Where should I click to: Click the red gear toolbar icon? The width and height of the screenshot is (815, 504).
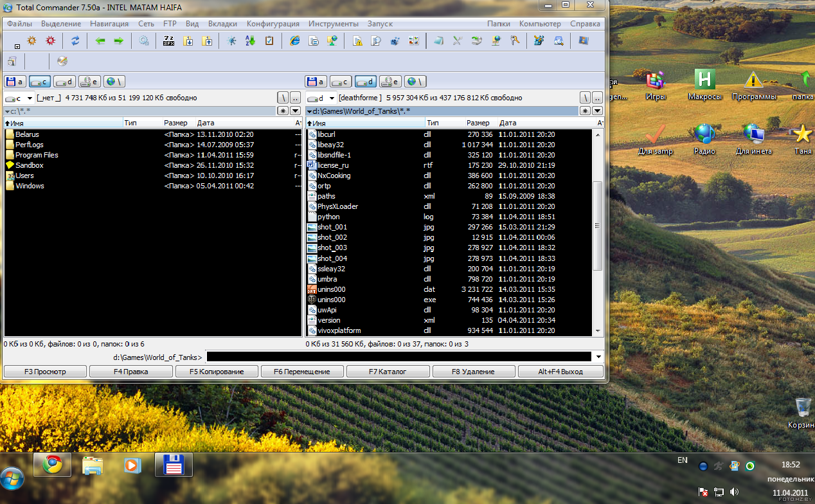coord(50,40)
